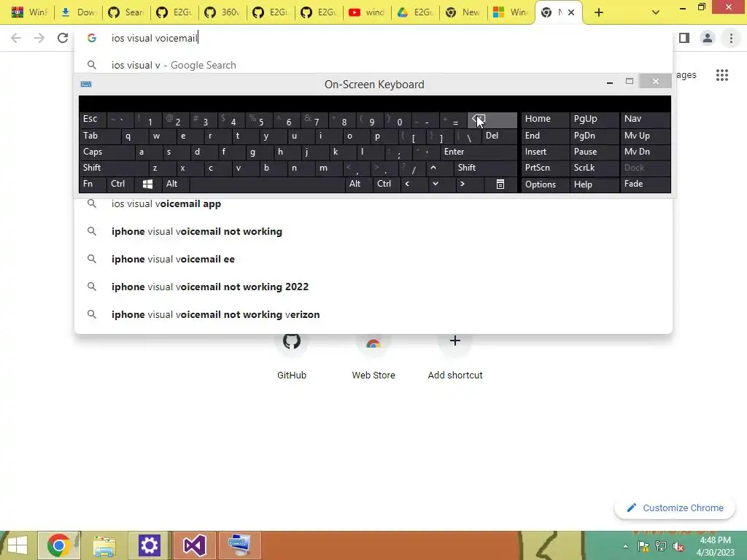Click the Mv Up key
The width and height of the screenshot is (747, 560).
click(x=645, y=136)
